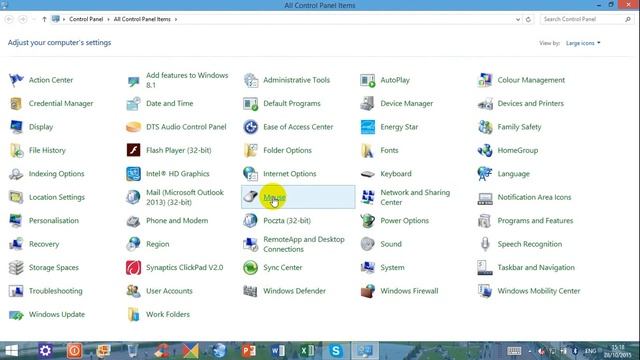Click the Credential Manager icon
Screen dimensions: 640x360
point(16,104)
